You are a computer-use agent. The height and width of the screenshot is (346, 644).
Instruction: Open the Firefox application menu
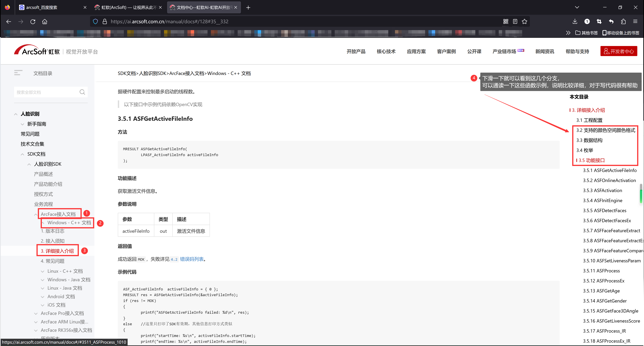[x=635, y=22]
